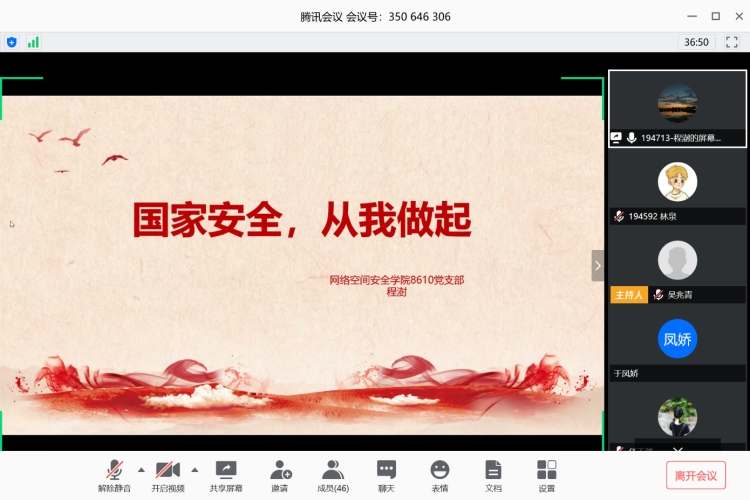Show members list 成员(46)
Screen dimensions: 750x500
(x=333, y=476)
